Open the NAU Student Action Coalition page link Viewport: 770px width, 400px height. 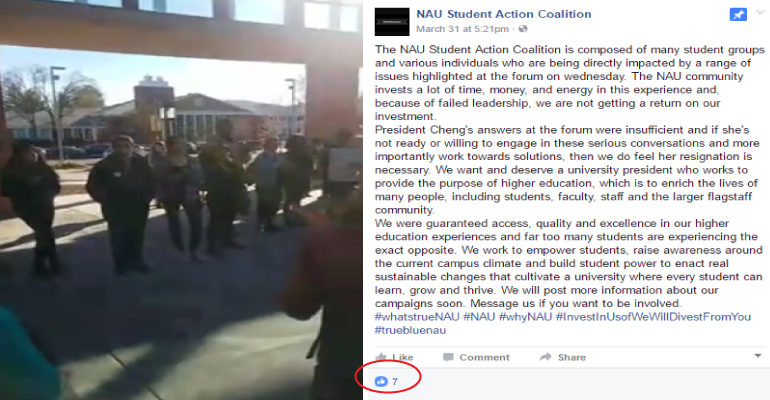tap(503, 14)
